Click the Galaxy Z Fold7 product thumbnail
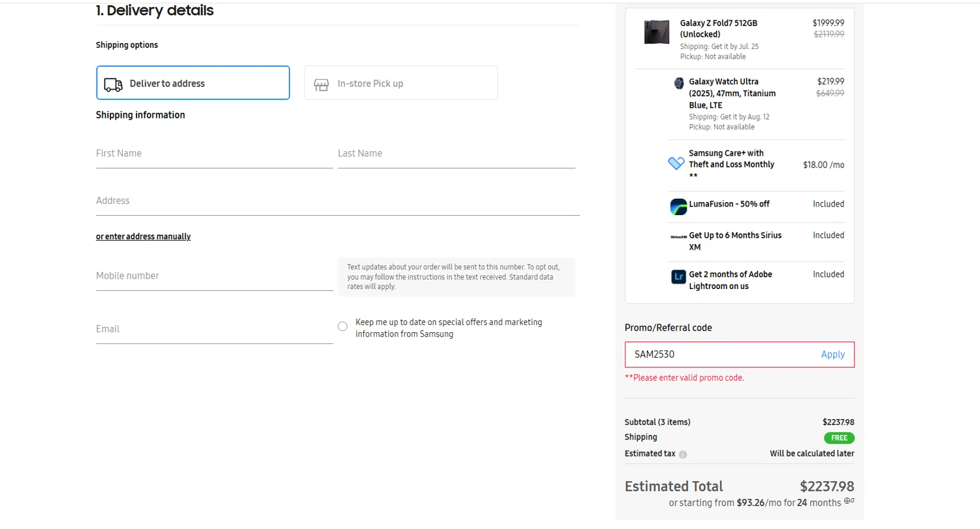Image resolution: width=980 pixels, height=529 pixels. [657, 32]
